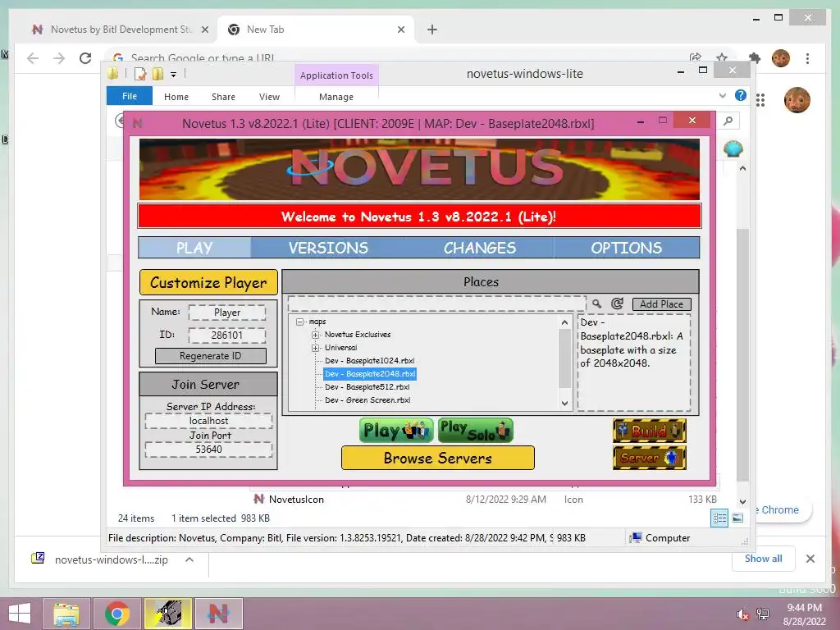840x630 pixels.
Task: Click Browse Servers
Action: (x=438, y=458)
